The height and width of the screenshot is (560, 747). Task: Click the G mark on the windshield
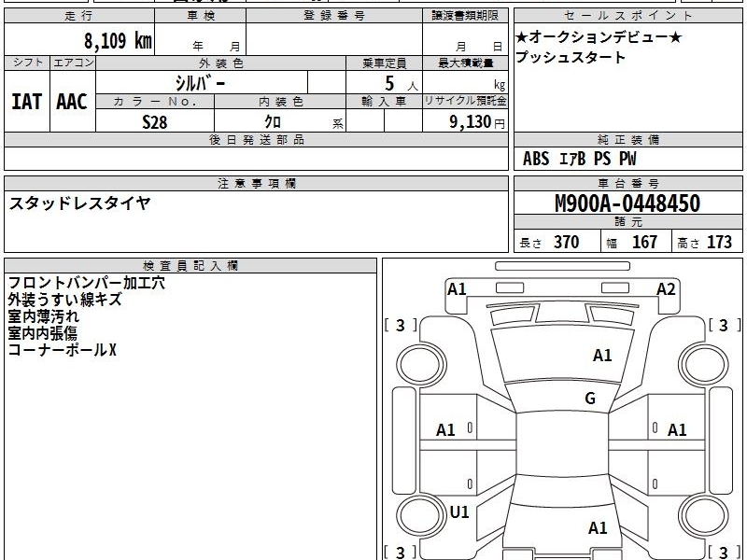[x=590, y=399]
